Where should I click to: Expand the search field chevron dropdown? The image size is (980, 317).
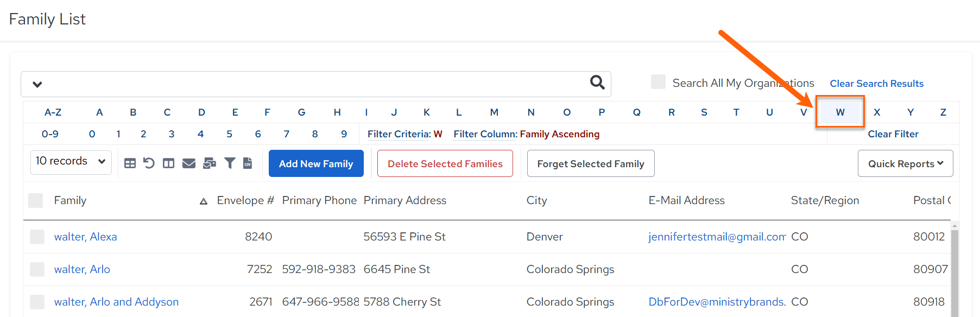[37, 84]
